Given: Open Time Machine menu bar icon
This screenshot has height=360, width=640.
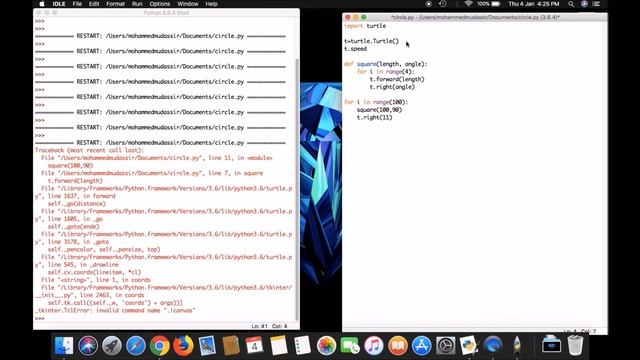Looking at the screenshot, I should click(x=443, y=4).
